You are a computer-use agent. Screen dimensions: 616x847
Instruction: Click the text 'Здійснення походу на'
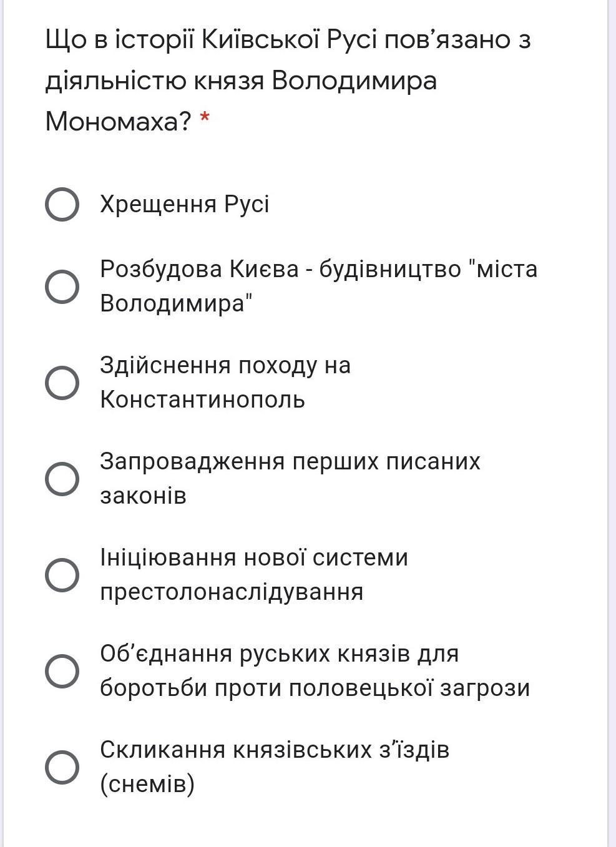pos(225,365)
